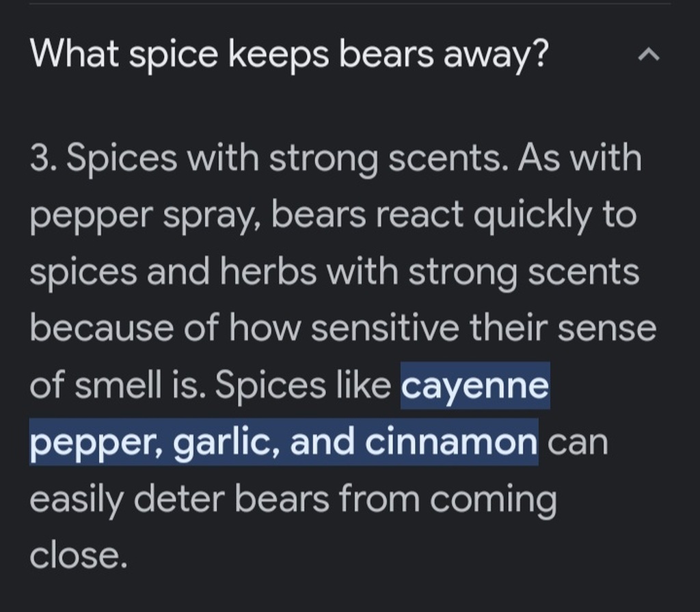Click the highlighted word "cayenne"
Screen dimensions: 700x612
point(475,387)
